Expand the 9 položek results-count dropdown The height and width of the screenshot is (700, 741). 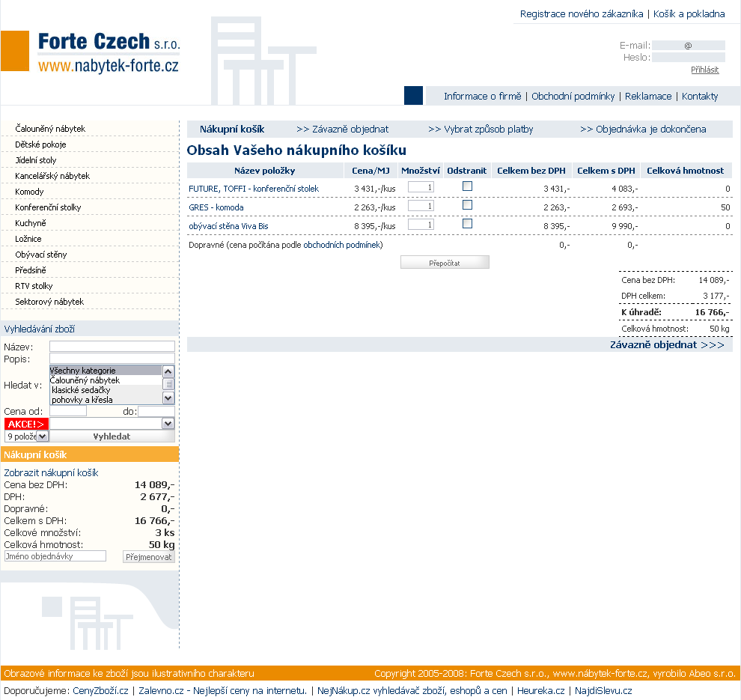(42, 436)
